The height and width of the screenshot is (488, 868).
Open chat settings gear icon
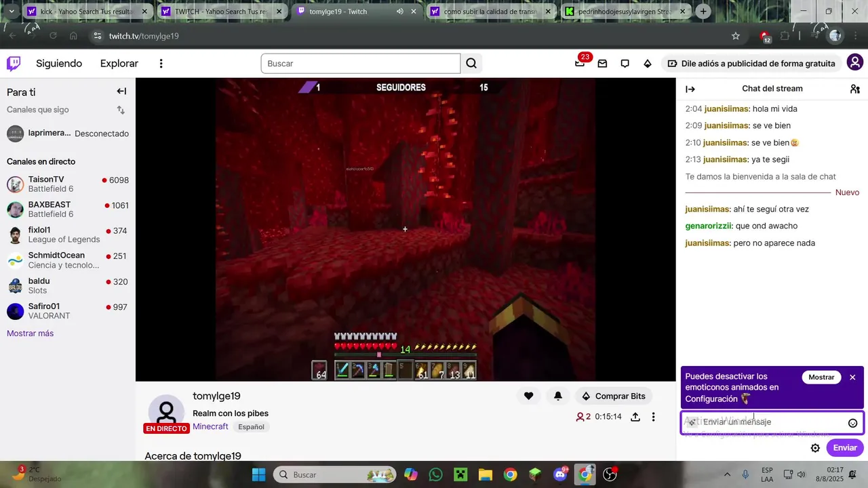816,448
